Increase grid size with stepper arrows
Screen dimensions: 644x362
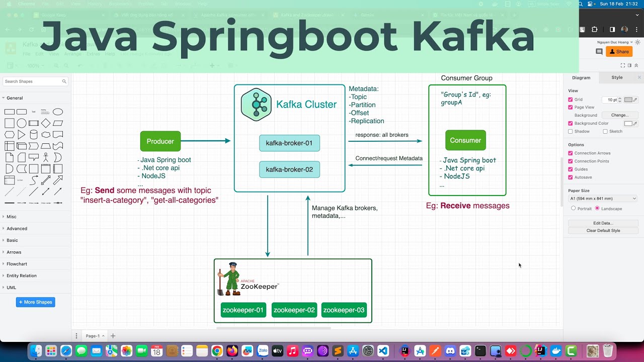point(620,98)
